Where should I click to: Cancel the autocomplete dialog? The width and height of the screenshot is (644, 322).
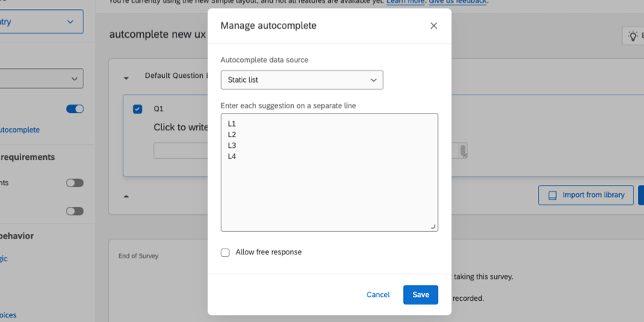(378, 295)
